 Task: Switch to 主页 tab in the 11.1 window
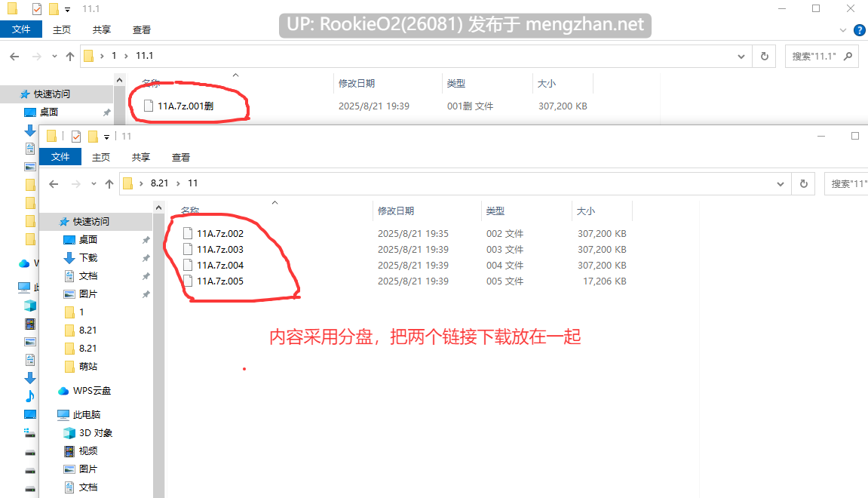[x=61, y=30]
